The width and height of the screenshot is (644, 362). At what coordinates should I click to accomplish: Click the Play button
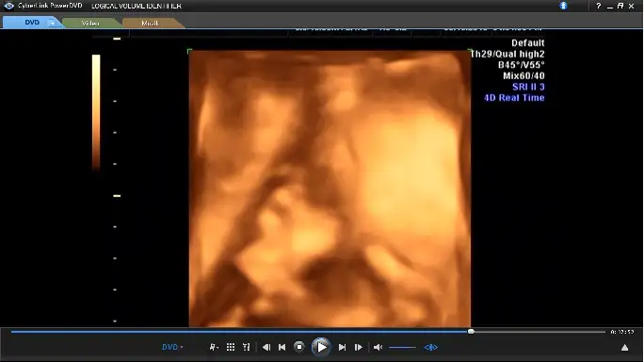click(321, 348)
